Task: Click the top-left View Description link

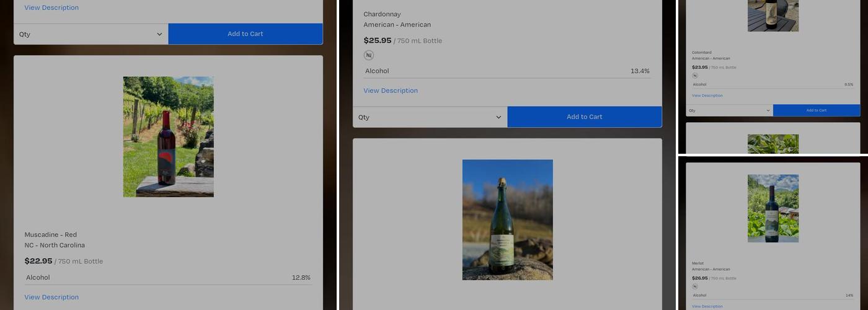Action: coord(51,7)
